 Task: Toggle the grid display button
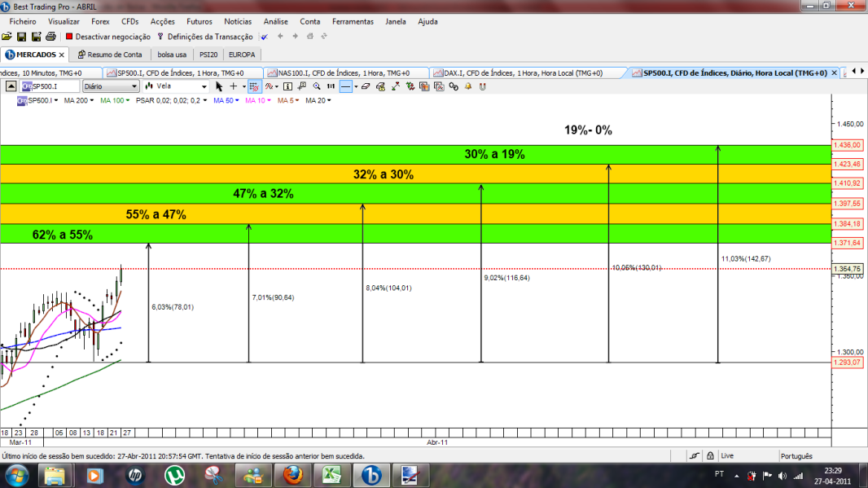click(254, 86)
